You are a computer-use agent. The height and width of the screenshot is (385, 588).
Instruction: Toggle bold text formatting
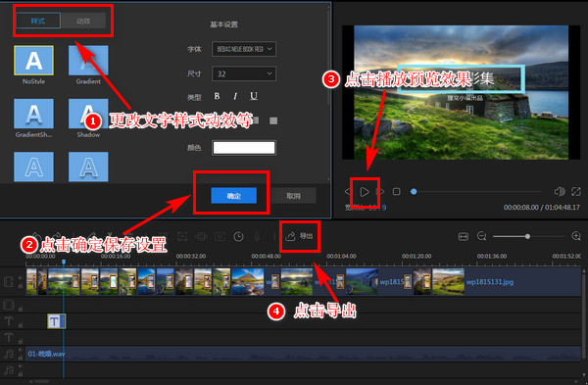217,96
